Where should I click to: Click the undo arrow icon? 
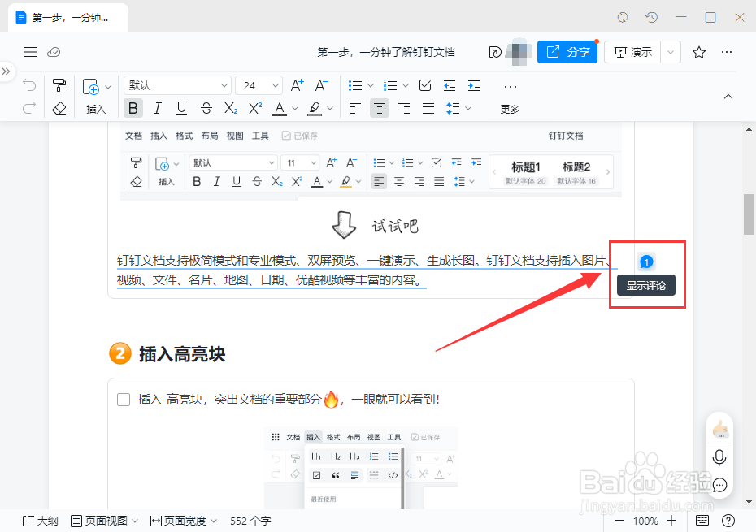point(29,86)
